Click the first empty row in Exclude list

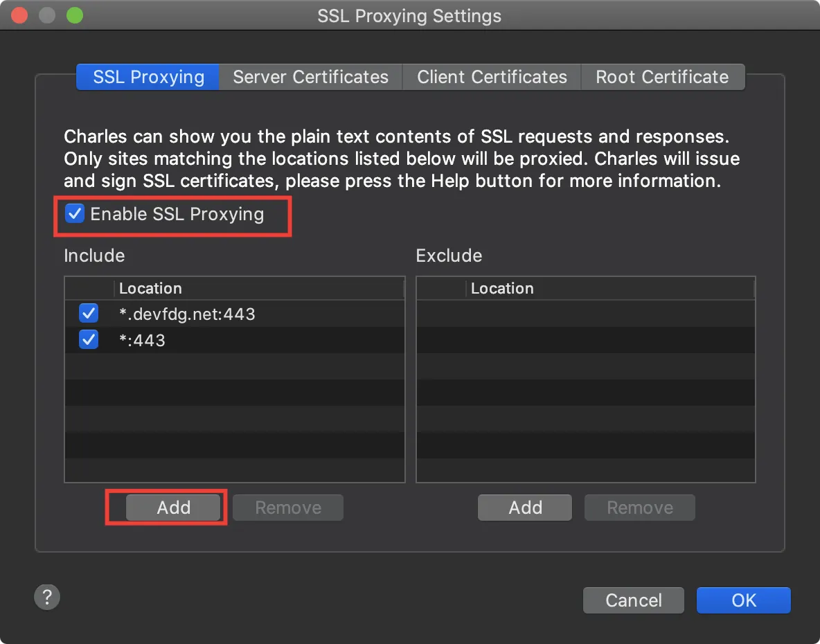coord(586,314)
